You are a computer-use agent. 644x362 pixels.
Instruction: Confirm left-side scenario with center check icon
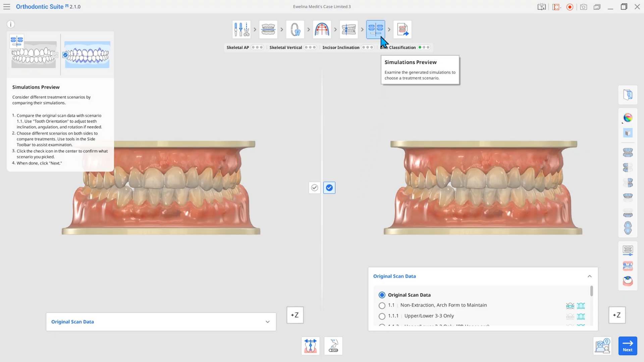pos(314,188)
